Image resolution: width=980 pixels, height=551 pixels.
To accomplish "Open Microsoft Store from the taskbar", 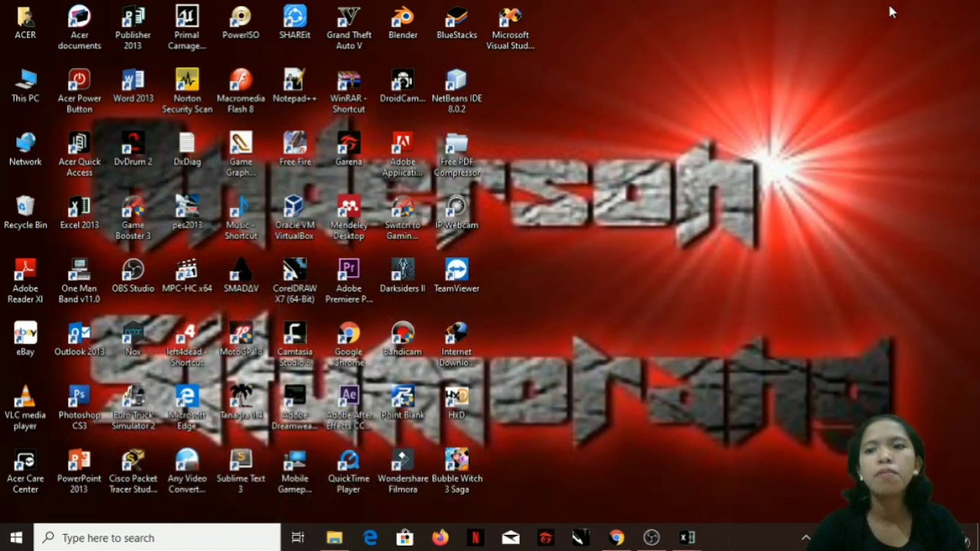I will pyautogui.click(x=405, y=537).
